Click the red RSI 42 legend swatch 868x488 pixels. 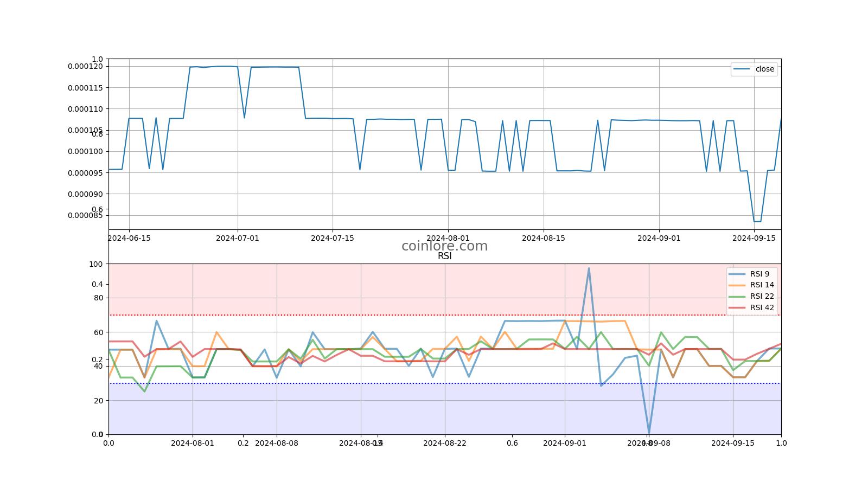click(737, 308)
